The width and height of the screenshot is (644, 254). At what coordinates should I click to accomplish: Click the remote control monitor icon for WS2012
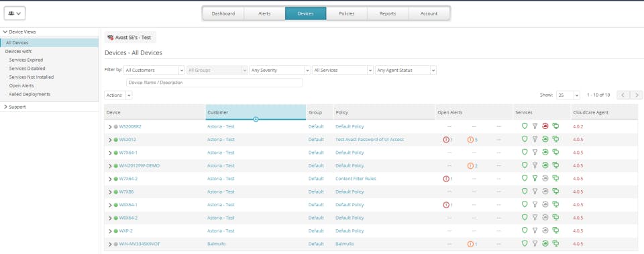[x=555, y=139]
